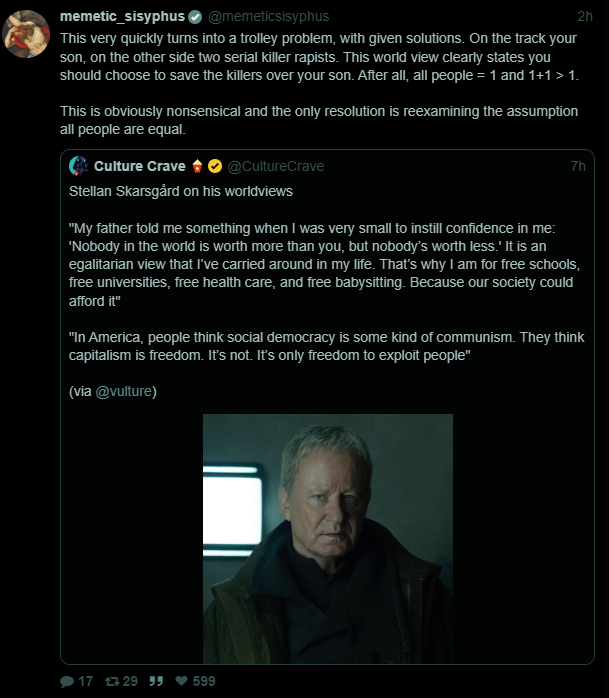Click memetic_sisyphus's verified badge
The image size is (609, 698).
pyautogui.click(x=196, y=17)
